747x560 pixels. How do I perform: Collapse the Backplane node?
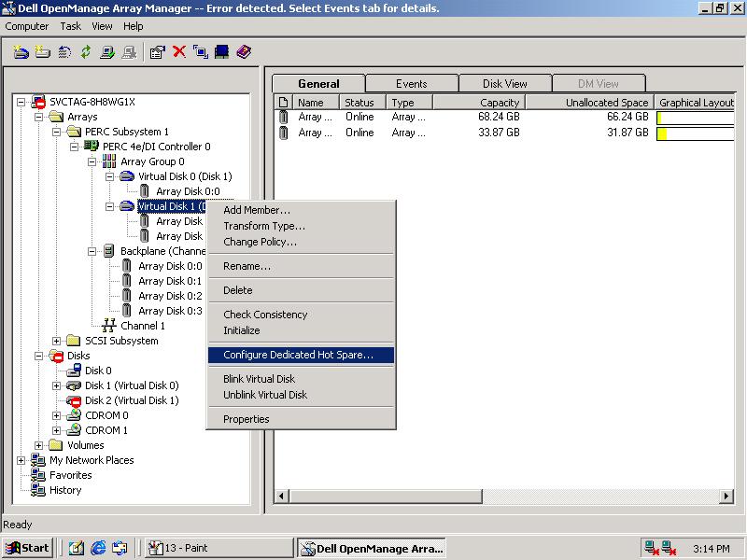[x=92, y=251]
